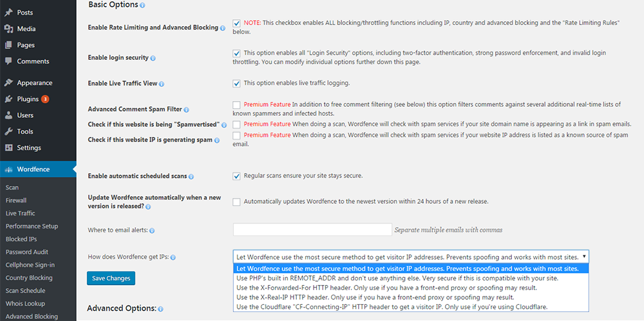Open the Media icon in sidebar
The image size is (644, 321).
pyautogui.click(x=8, y=29)
